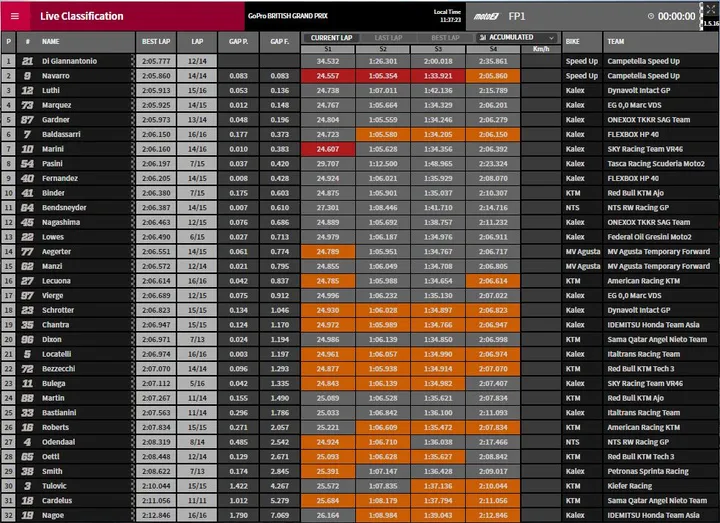Screen dimensions: 720x523
Task: Sort by the S4 sector column
Action: point(493,49)
